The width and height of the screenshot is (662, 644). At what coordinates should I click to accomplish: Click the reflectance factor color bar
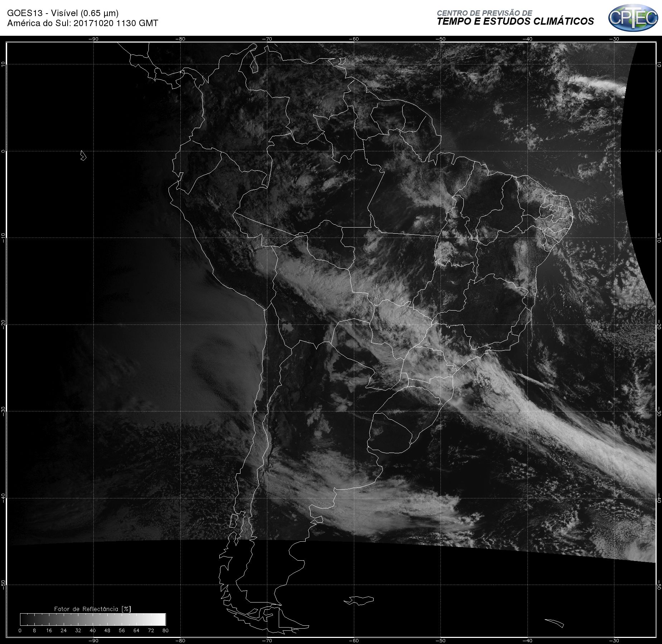[93, 619]
